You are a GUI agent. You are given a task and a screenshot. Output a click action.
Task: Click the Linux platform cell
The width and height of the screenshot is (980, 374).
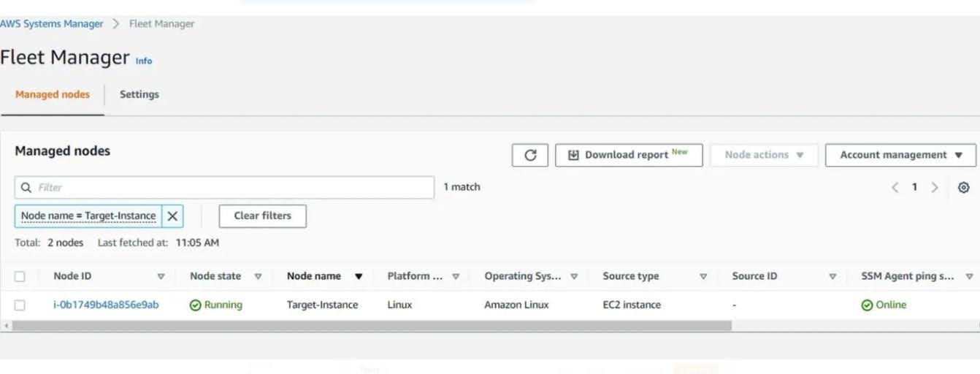tap(399, 305)
